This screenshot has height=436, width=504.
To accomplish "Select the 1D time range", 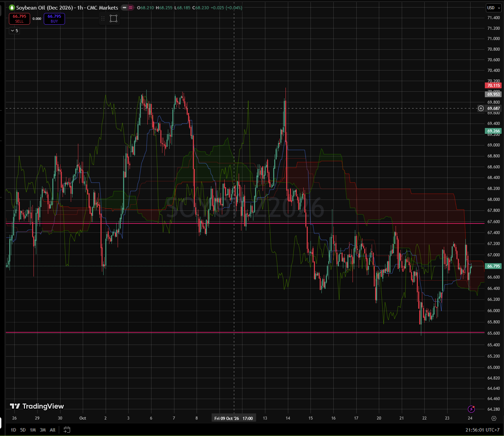I will [13, 430].
